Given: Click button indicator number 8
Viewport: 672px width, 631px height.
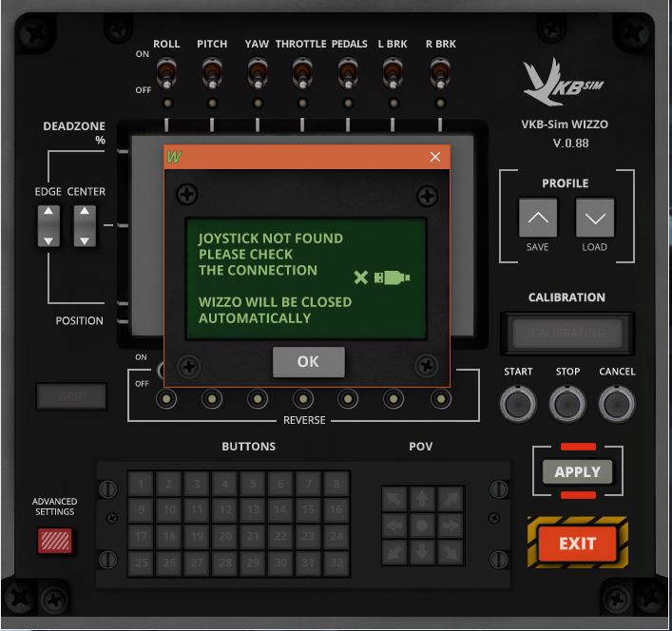Looking at the screenshot, I should pyautogui.click(x=336, y=484).
